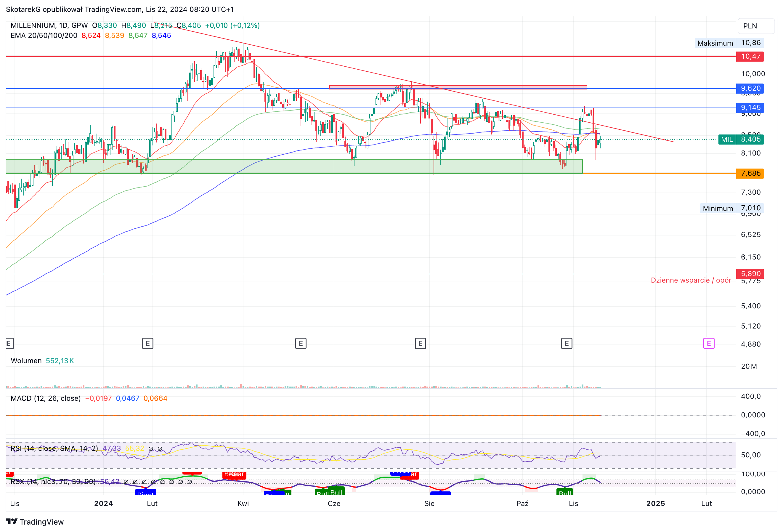This screenshot has height=532, width=783.
Task: Click the E marker between Kwi and Cze
Action: click(301, 343)
